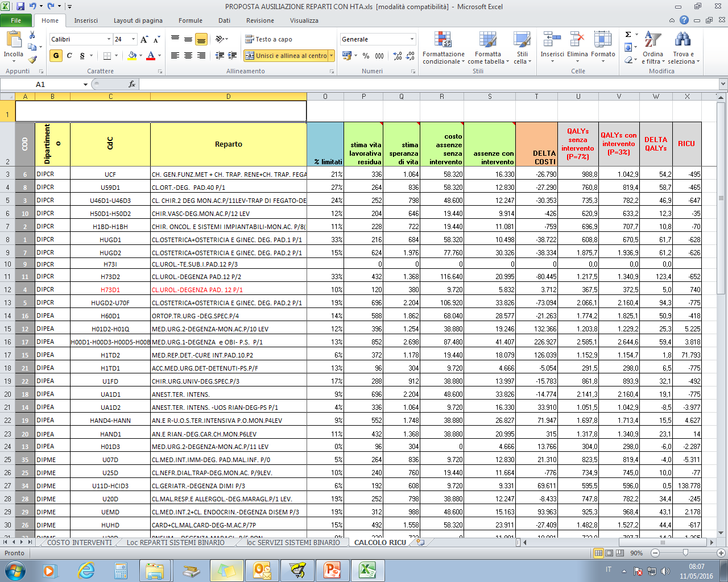This screenshot has height=582, width=728.
Task: Select the Format Painter brush icon
Action: 32,59
